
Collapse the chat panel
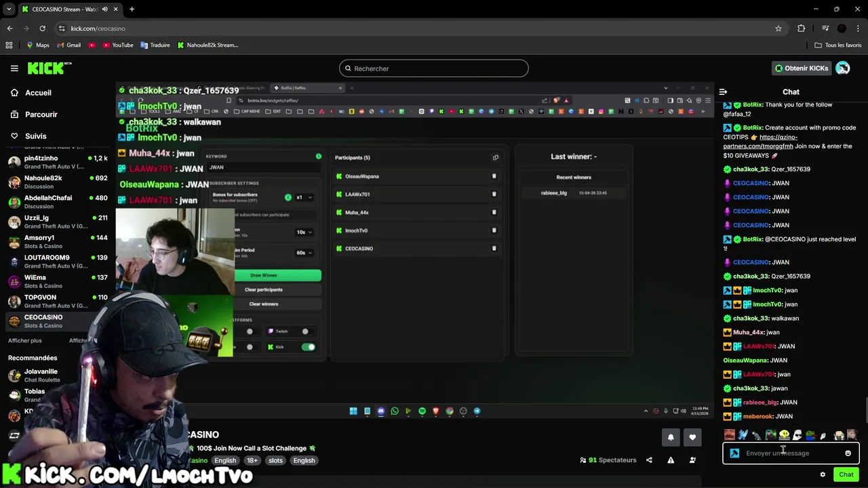point(723,91)
